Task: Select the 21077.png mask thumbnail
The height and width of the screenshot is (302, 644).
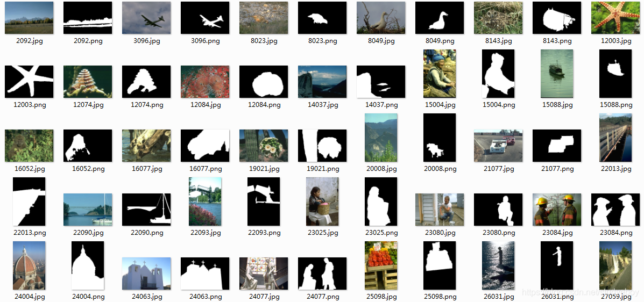Action: coord(557,146)
